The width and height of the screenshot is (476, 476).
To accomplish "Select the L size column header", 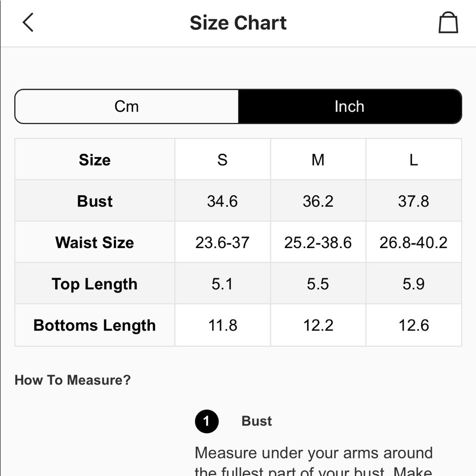I will pos(414,159).
